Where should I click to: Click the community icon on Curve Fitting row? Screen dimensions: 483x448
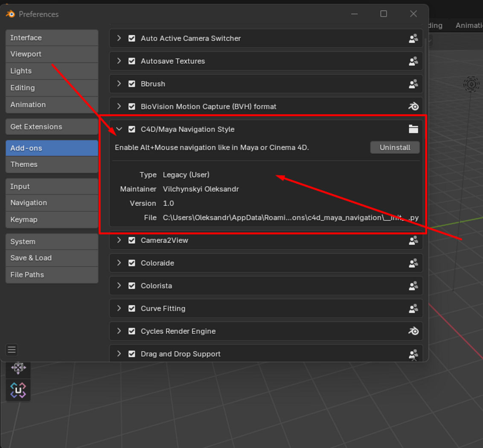[x=413, y=309]
